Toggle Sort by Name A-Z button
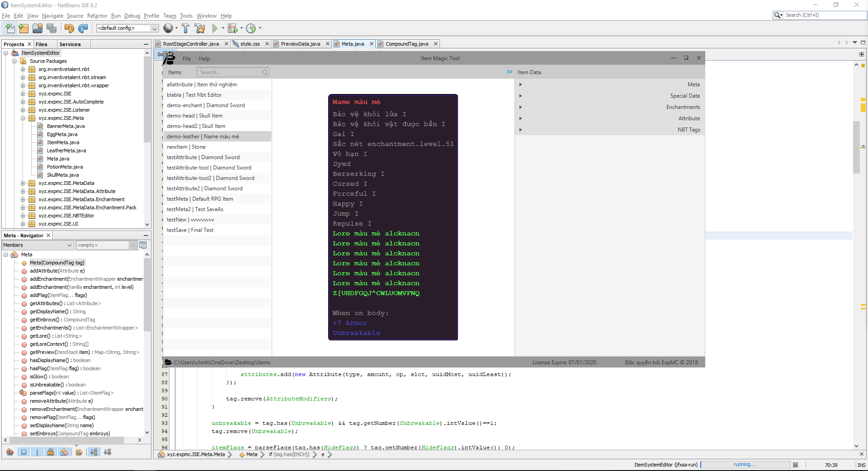The image size is (868, 471). pyautogui.click(x=94, y=452)
